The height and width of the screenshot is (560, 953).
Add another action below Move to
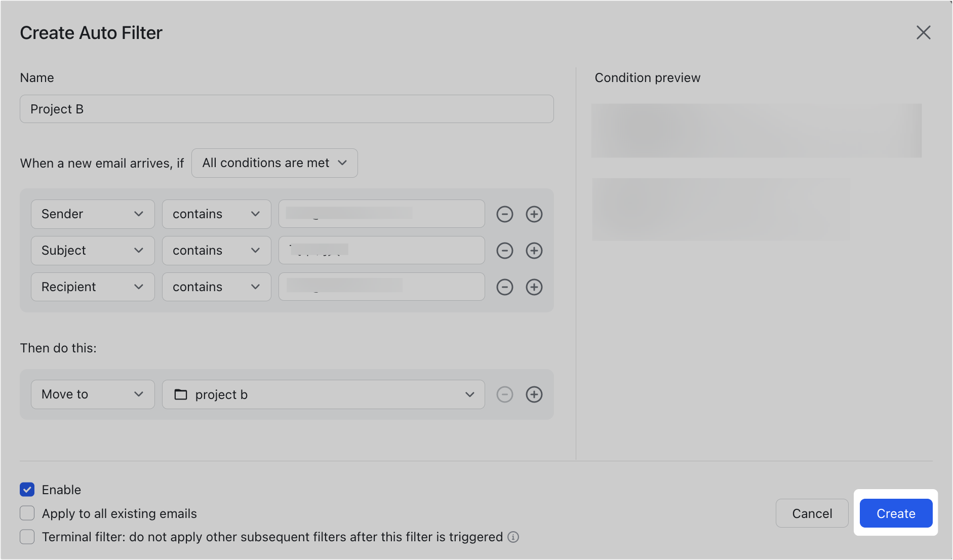pos(534,394)
